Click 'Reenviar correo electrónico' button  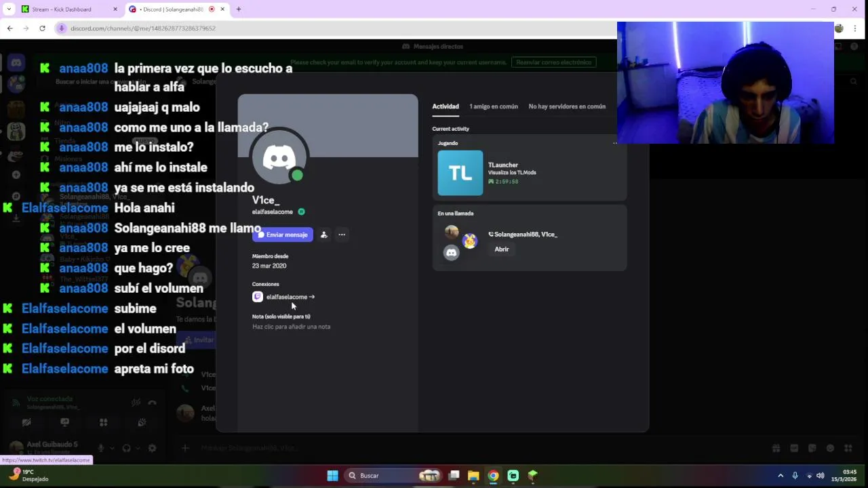click(x=554, y=62)
